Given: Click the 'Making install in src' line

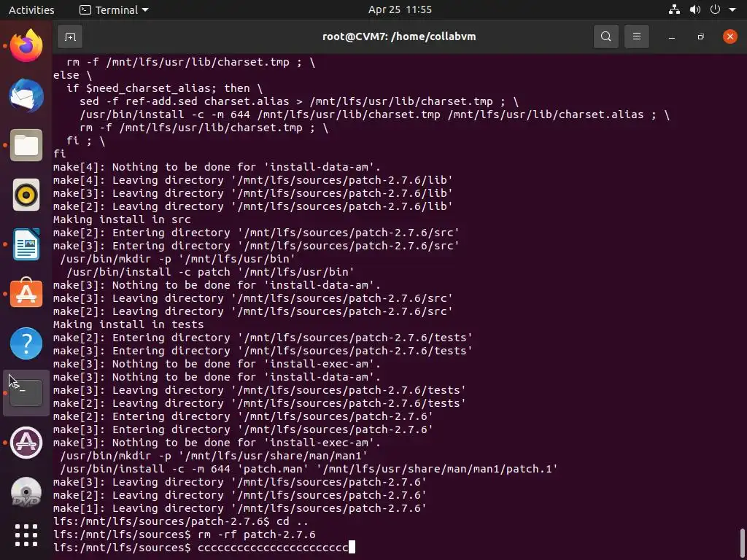Looking at the screenshot, I should (122, 219).
